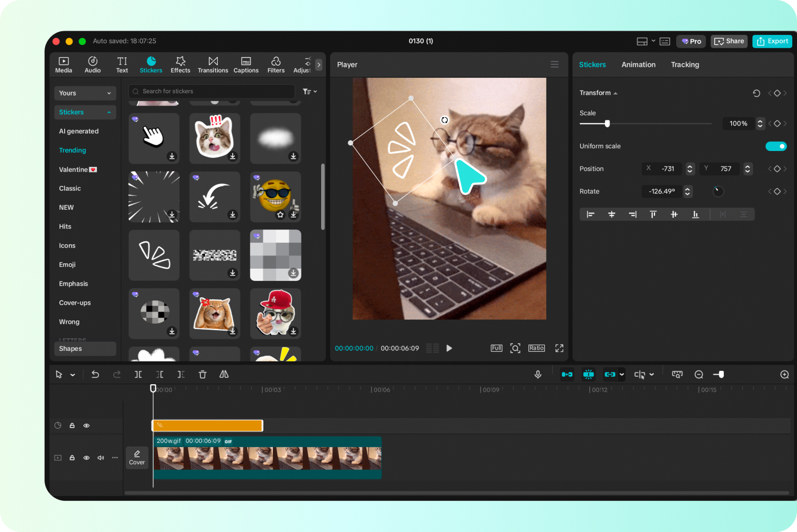
Task: Click the smiling emoji sticker thumbnail
Action: point(276,197)
